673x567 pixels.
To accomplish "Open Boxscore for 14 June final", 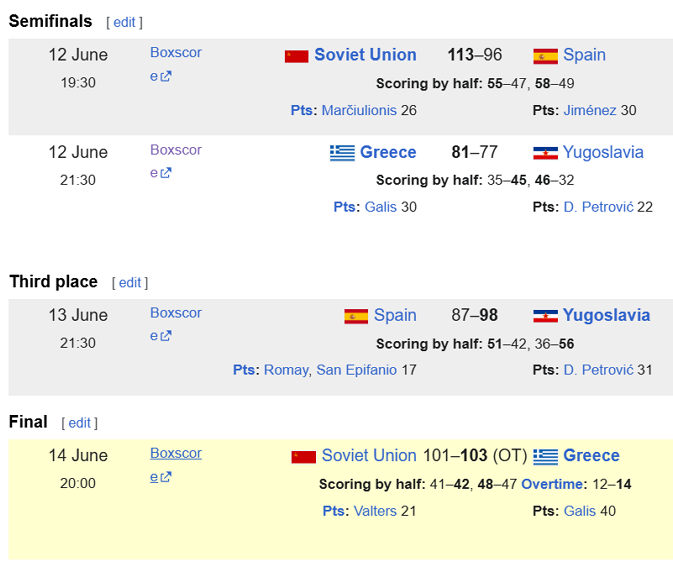I will [x=175, y=454].
